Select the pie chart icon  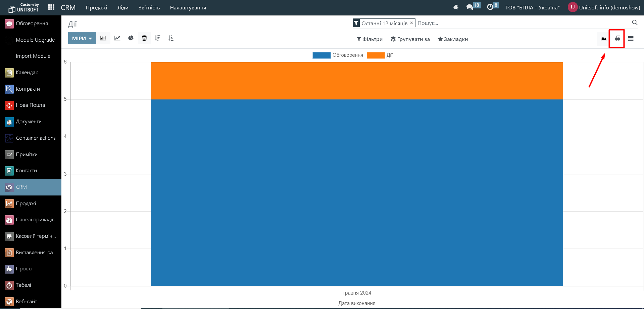coord(131,38)
